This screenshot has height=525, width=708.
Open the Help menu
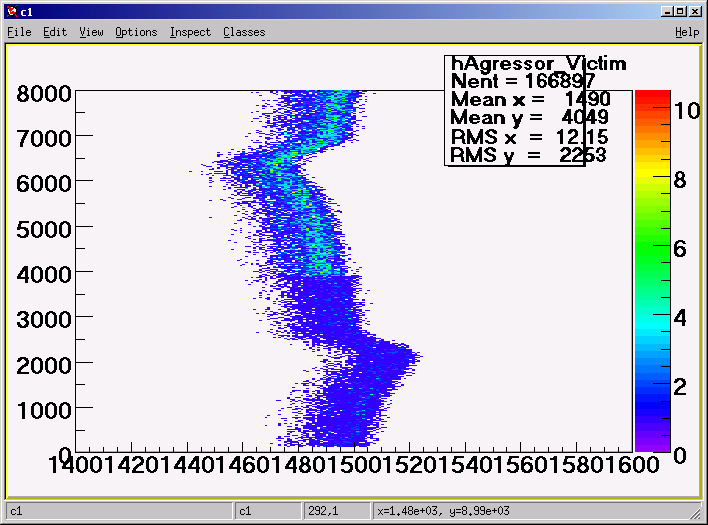point(687,32)
